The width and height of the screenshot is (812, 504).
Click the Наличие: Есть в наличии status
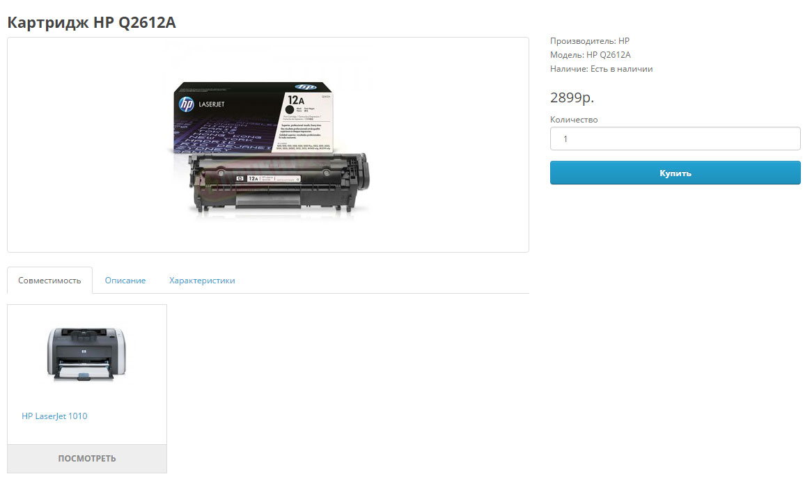pyautogui.click(x=601, y=69)
